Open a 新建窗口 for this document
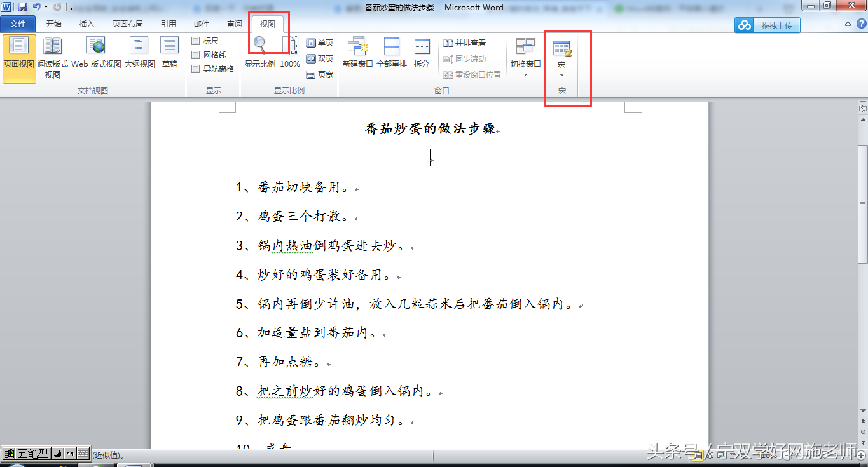 pos(358,52)
